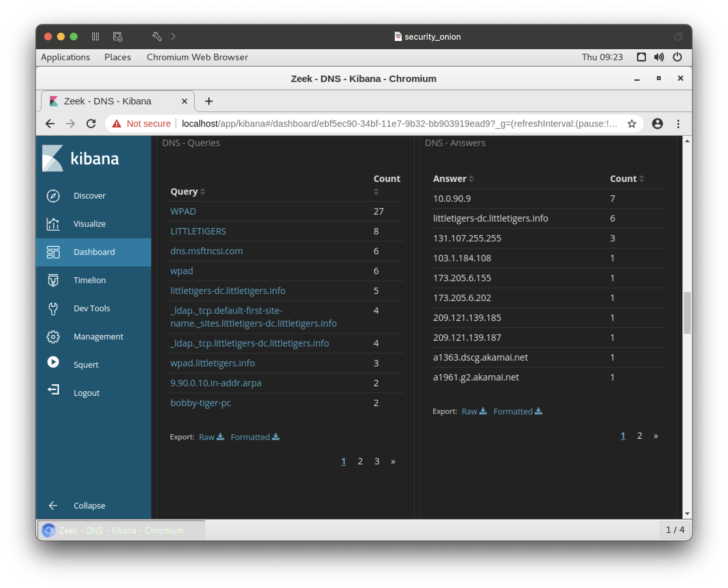Export DNS Queries as Formatted
728x588 pixels.
pyautogui.click(x=255, y=437)
